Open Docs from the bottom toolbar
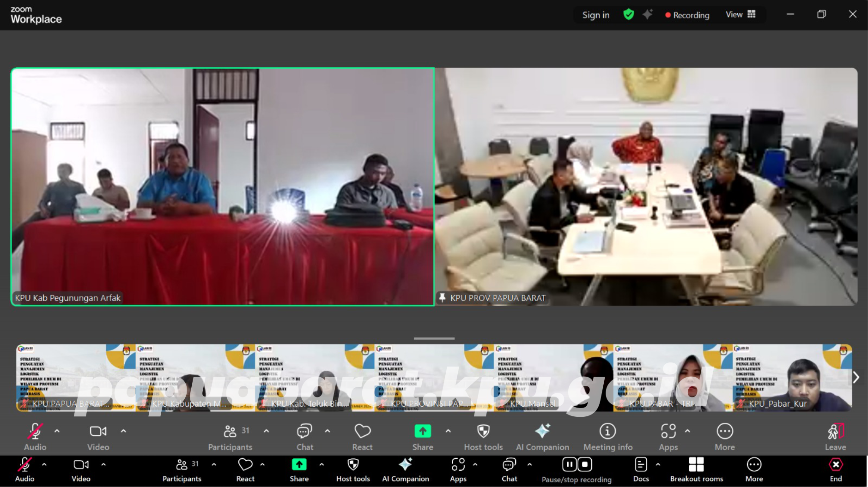The width and height of the screenshot is (868, 487). coord(641,465)
